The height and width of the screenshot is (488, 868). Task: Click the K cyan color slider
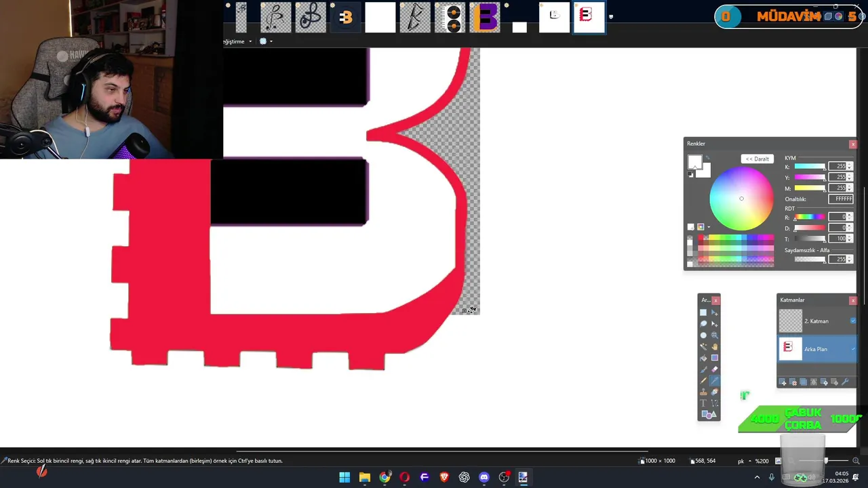click(810, 166)
